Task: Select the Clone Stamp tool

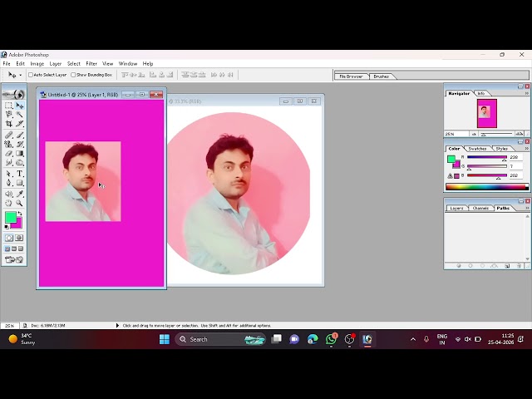Action: click(x=9, y=144)
